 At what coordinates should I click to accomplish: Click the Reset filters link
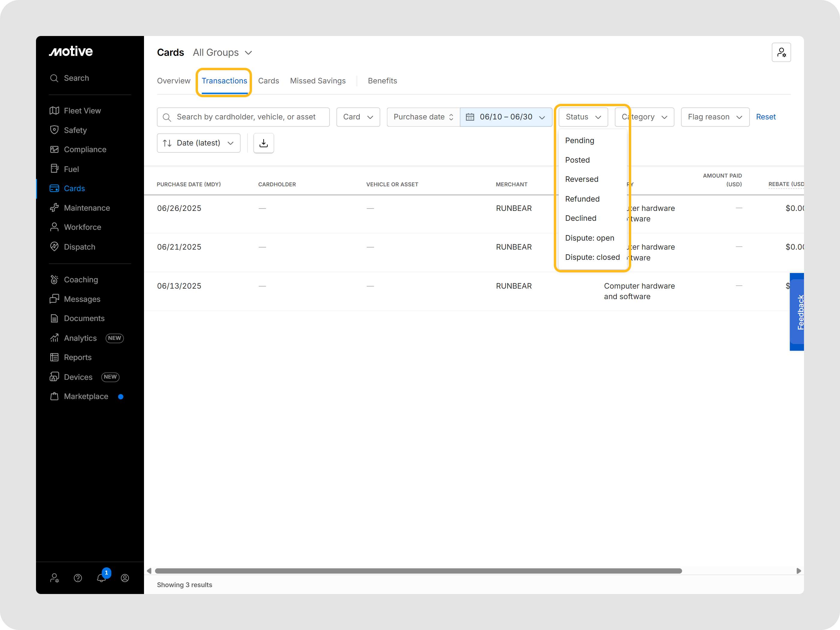766,117
